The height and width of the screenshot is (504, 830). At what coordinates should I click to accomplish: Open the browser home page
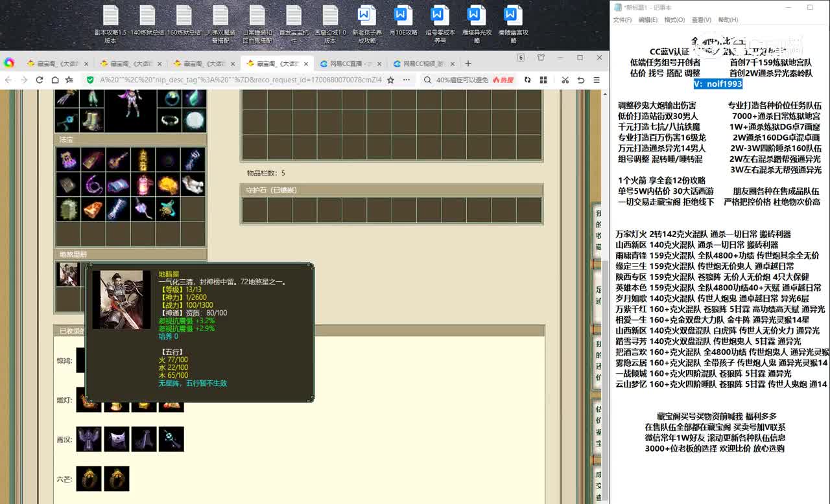point(54,80)
